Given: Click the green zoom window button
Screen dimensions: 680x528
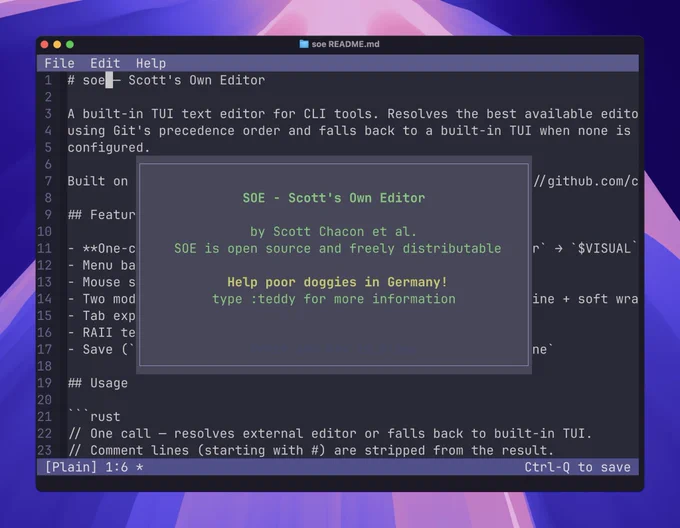Looking at the screenshot, I should point(69,44).
